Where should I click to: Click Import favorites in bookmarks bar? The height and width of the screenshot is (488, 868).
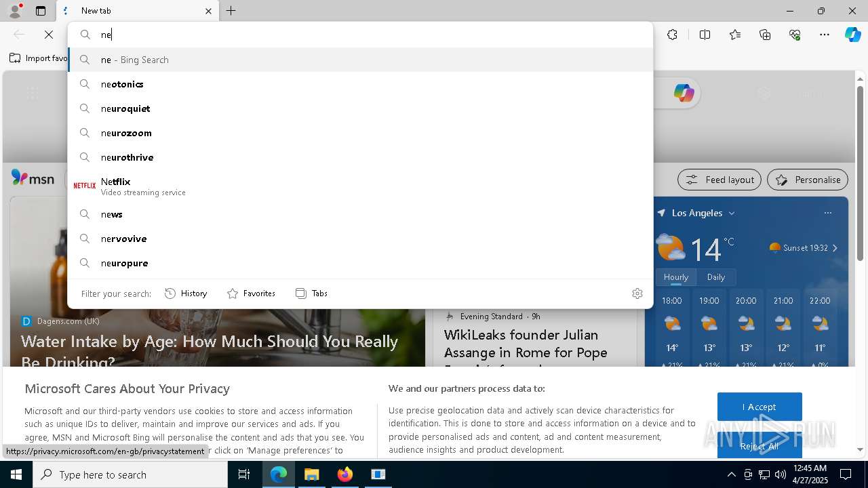coord(39,58)
